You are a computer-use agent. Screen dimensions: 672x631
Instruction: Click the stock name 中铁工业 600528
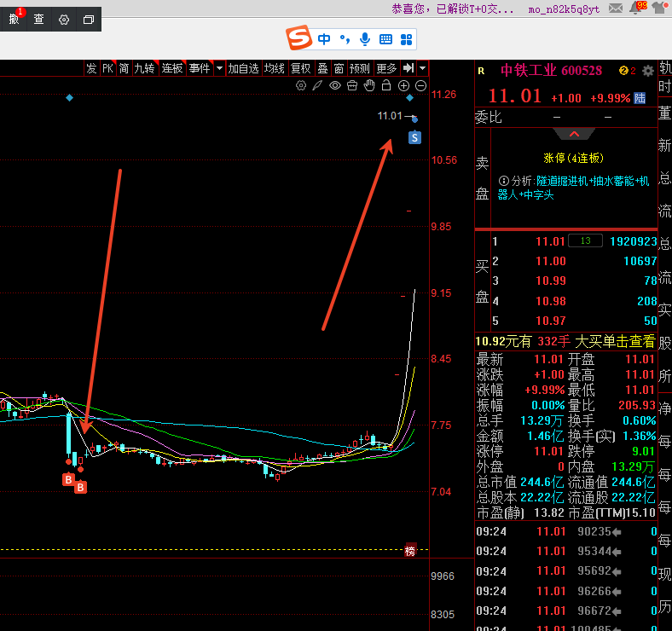point(552,70)
